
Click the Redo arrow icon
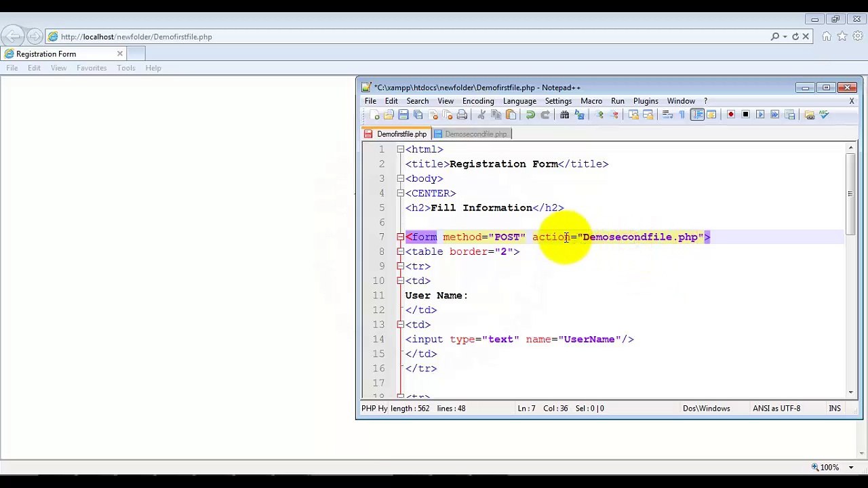(x=545, y=115)
